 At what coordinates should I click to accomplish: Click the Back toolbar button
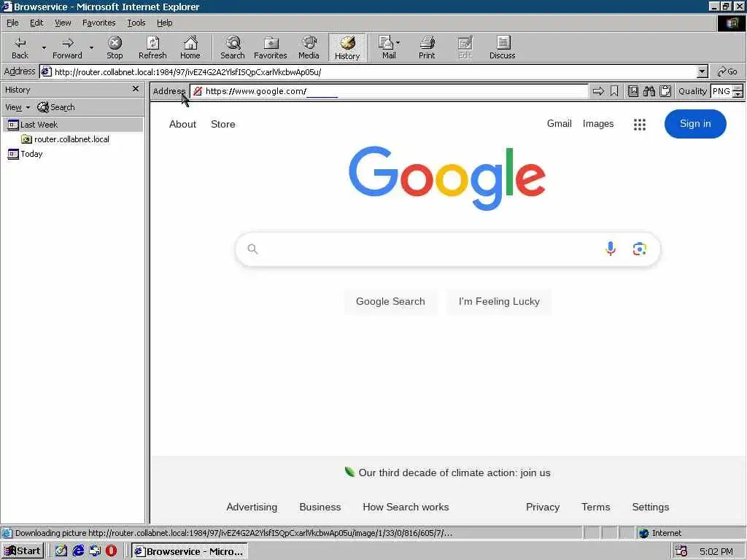pyautogui.click(x=20, y=47)
